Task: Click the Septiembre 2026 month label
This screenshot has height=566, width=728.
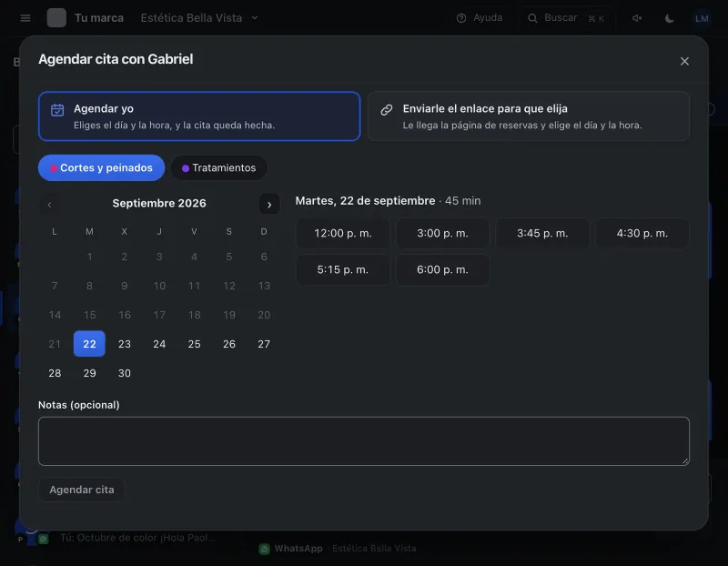Action: click(159, 203)
